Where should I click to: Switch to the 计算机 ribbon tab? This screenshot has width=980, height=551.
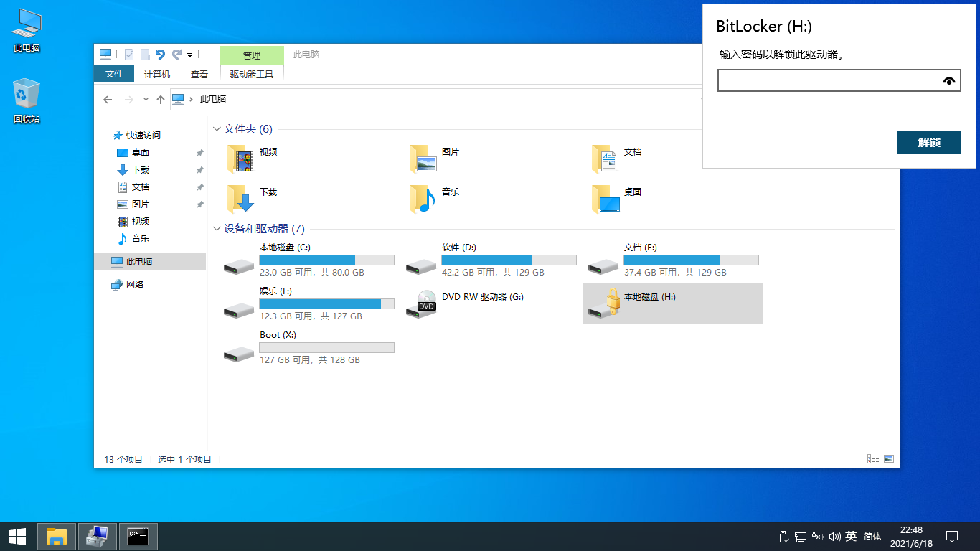[157, 74]
